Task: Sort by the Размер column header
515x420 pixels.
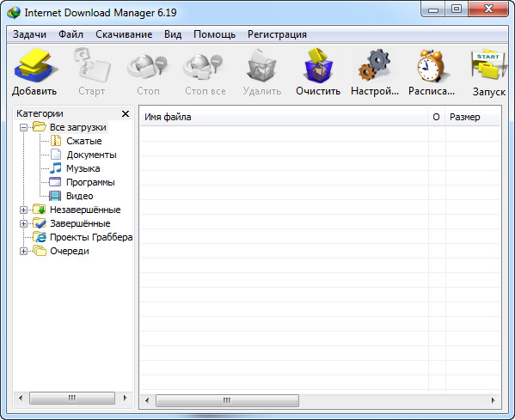Action: tap(473, 117)
